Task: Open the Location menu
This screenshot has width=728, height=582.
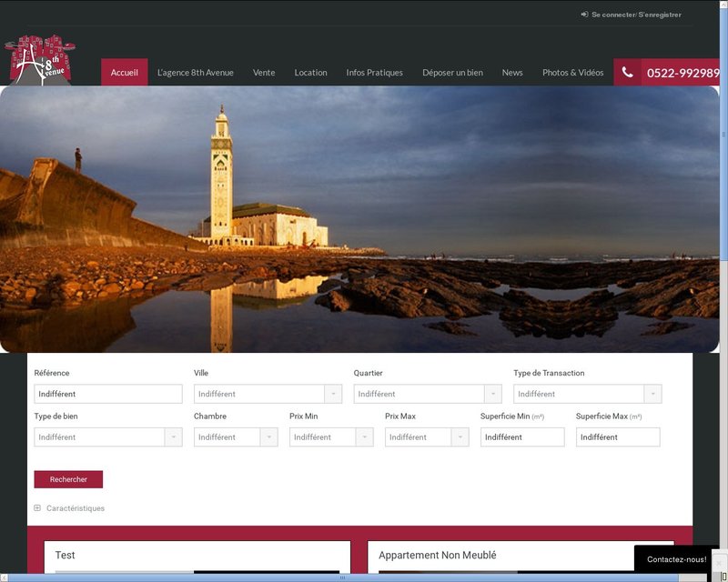Action: click(310, 73)
